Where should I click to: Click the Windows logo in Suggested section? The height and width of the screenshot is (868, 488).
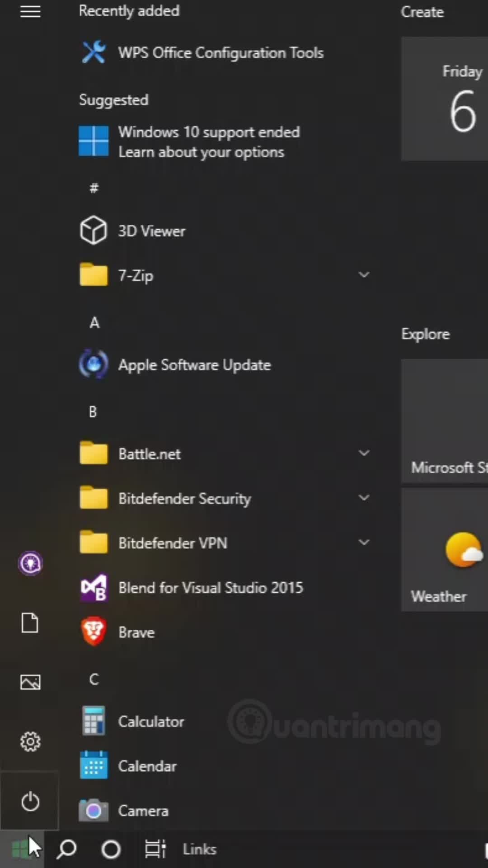point(94,141)
